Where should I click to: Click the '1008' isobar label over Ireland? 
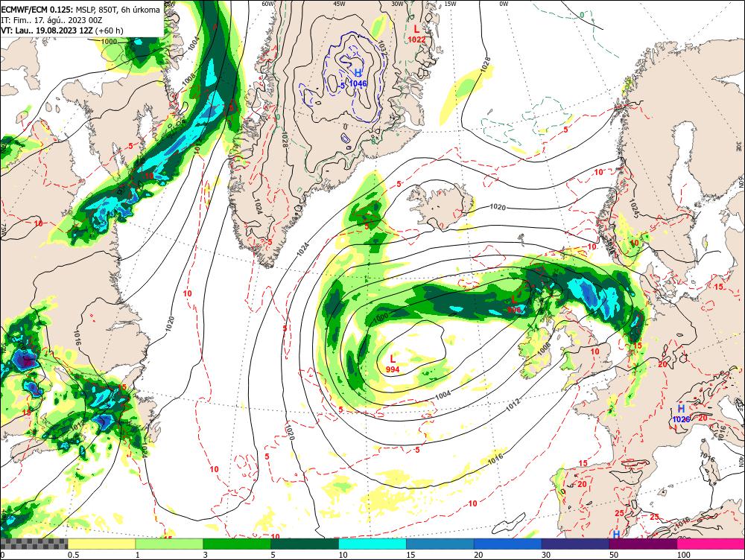pyautogui.click(x=545, y=349)
